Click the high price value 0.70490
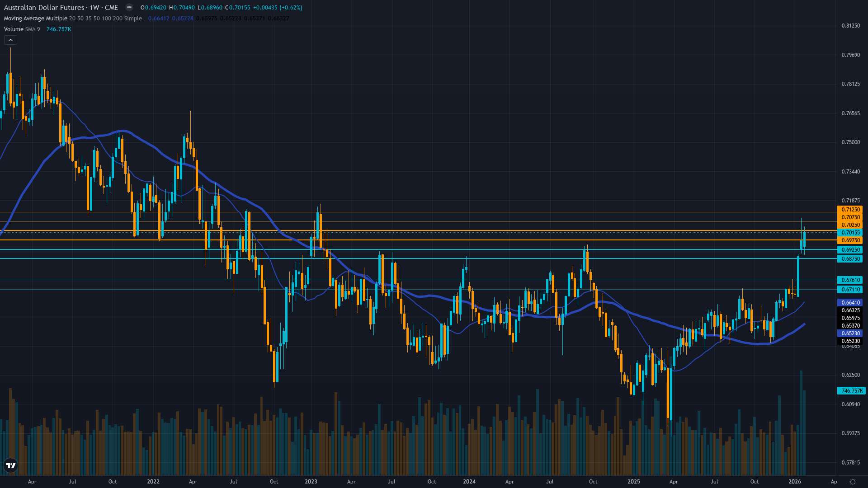Image resolution: width=868 pixels, height=488 pixels. [184, 8]
